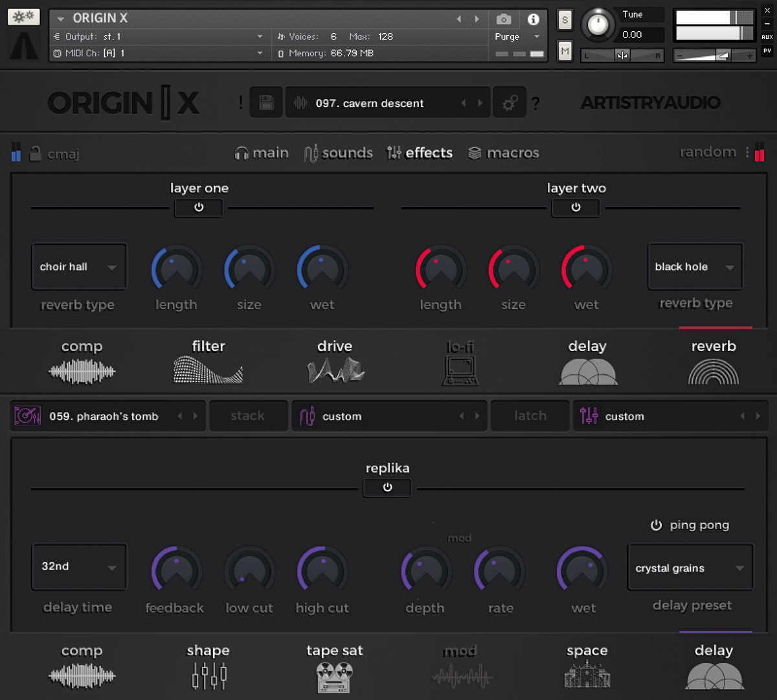Expand the Purge dropdown menu
The image size is (777, 700).
(x=517, y=37)
